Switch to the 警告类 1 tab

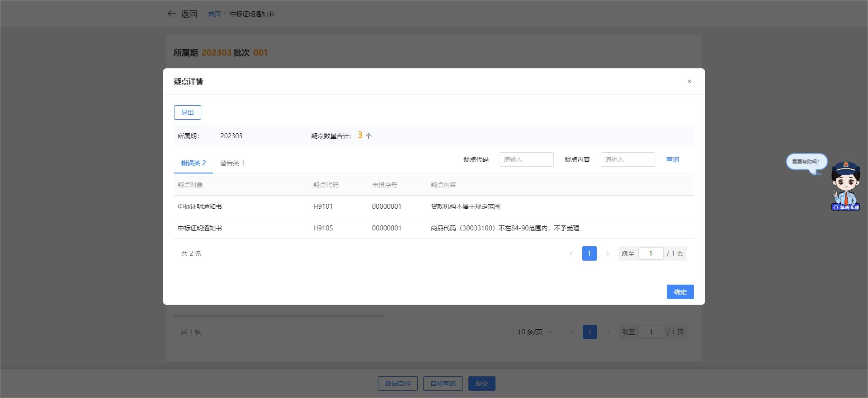point(232,163)
